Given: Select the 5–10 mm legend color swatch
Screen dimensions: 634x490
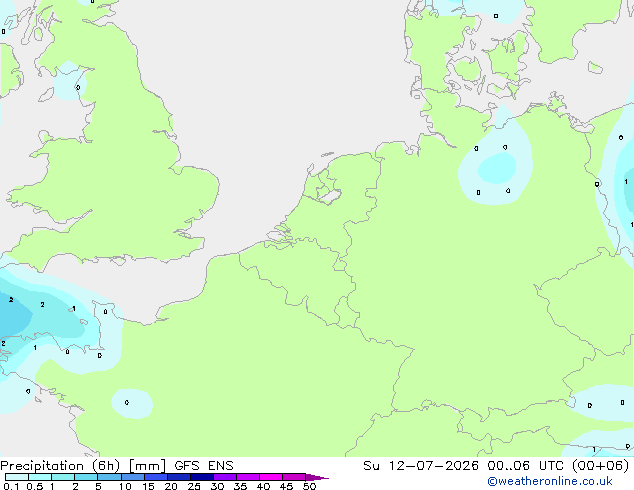Looking at the screenshot, I should (109, 477).
